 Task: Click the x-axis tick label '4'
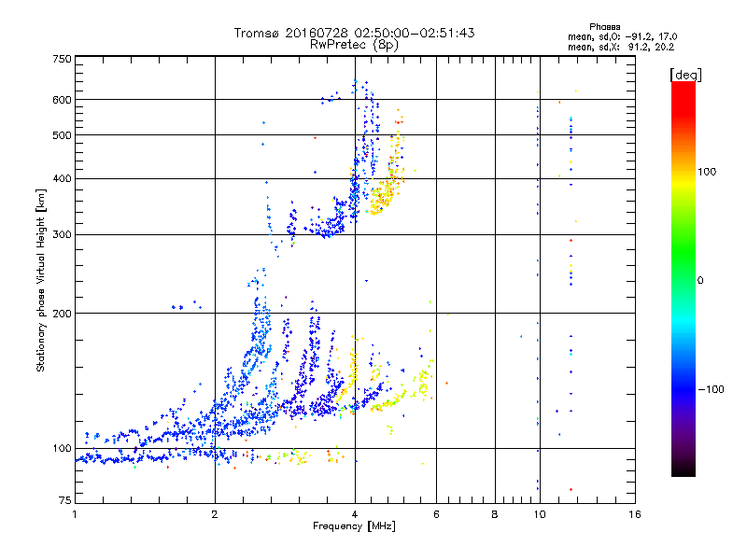(x=355, y=514)
